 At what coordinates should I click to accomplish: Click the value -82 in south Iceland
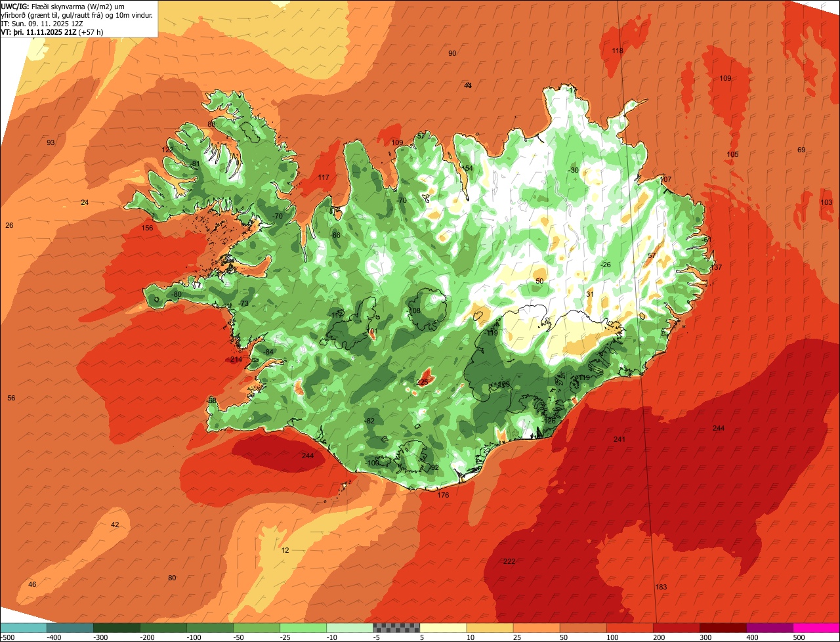tap(370, 421)
